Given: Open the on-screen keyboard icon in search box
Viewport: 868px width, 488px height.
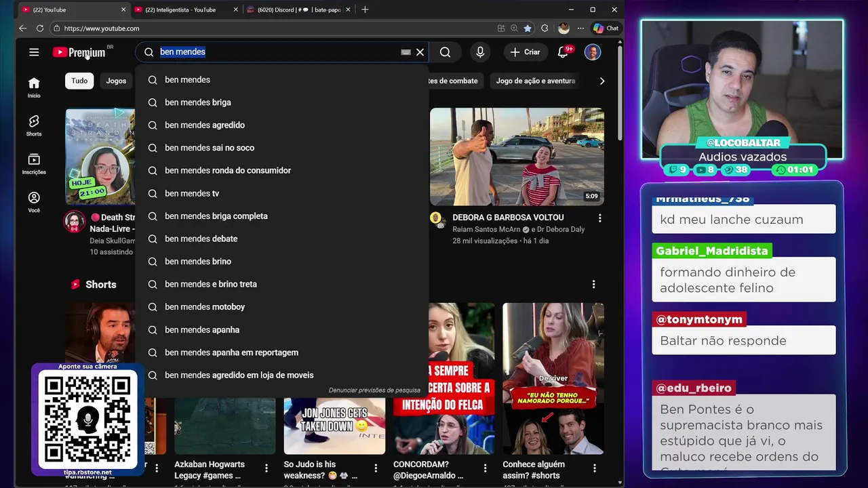Looking at the screenshot, I should (x=406, y=52).
